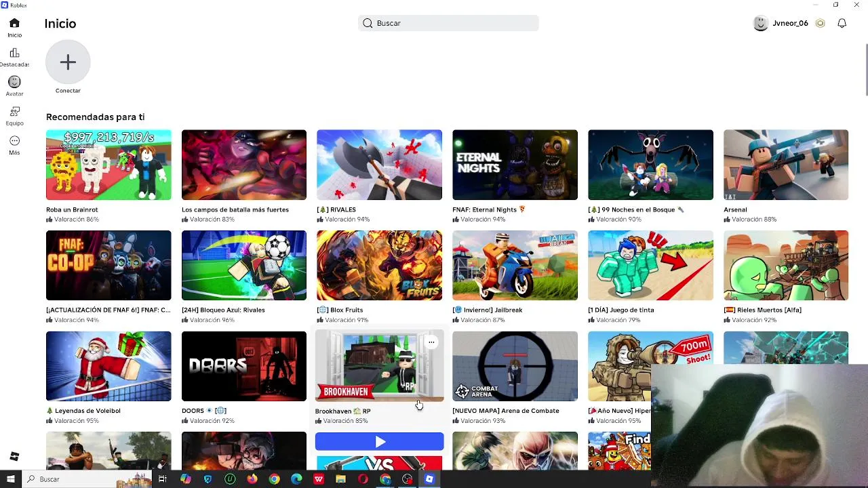Launch Firefox from the taskbar
The image size is (868, 488).
[252, 479]
